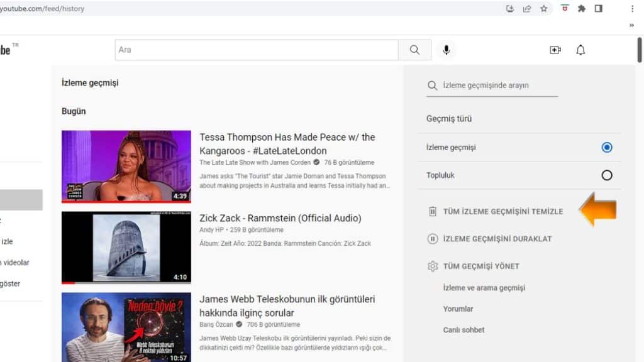This screenshot has height=362, width=644.
Task: Expand the bookmarks overflow chevron
Action: 631,25
